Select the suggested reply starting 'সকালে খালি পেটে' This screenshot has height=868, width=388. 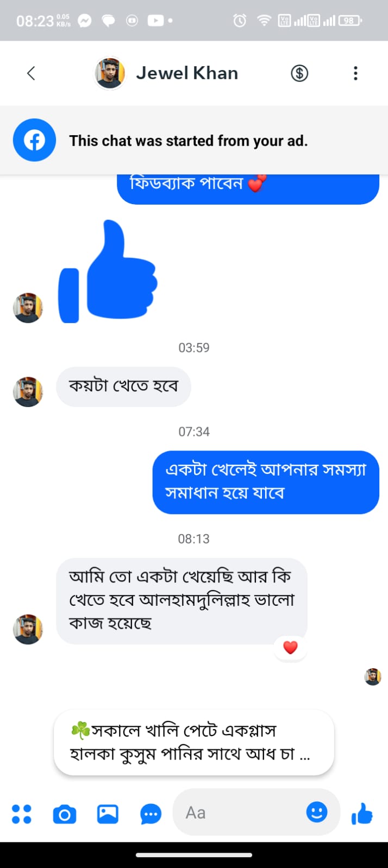pyautogui.click(x=193, y=742)
